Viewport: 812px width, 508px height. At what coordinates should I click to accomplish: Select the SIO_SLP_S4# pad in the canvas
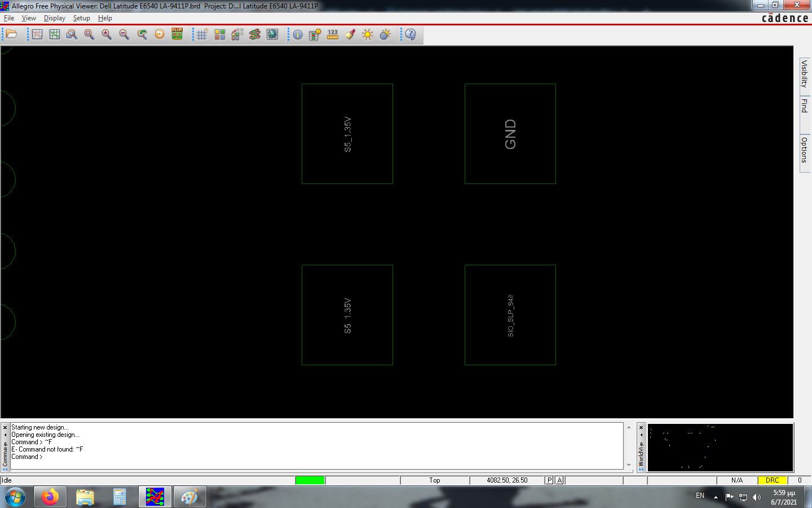click(510, 315)
